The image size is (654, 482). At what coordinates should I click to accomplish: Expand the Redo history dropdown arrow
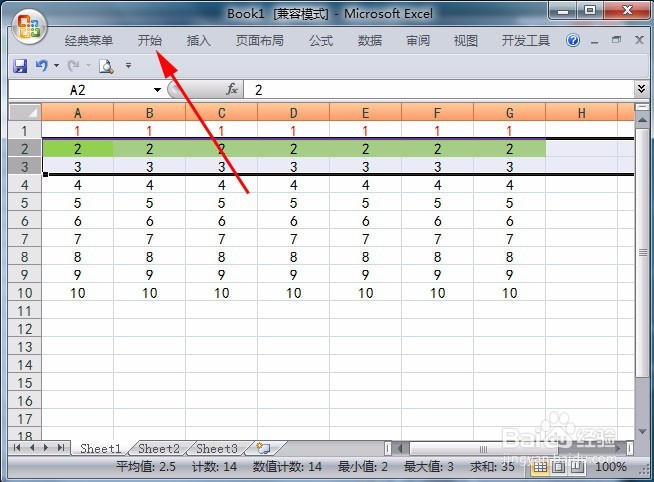pyautogui.click(x=88, y=65)
